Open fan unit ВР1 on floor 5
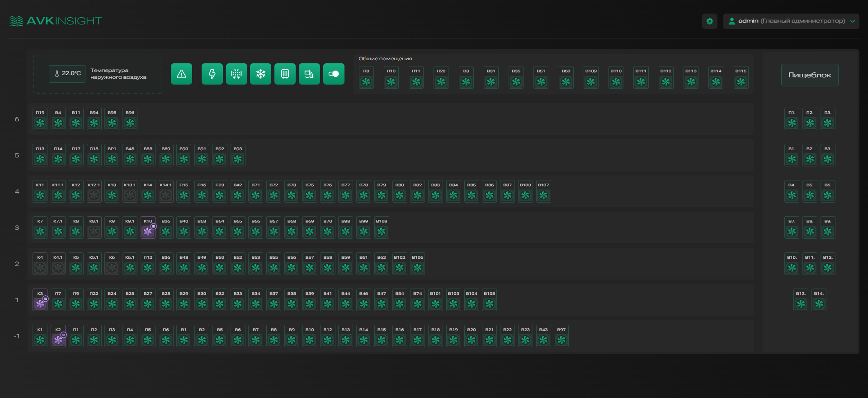 (112, 155)
